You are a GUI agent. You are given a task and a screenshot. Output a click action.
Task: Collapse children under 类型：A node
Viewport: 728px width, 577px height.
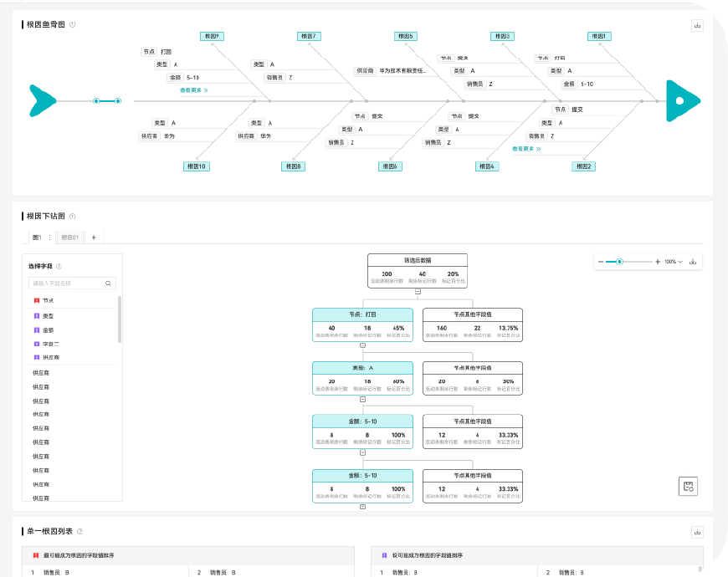click(362, 399)
